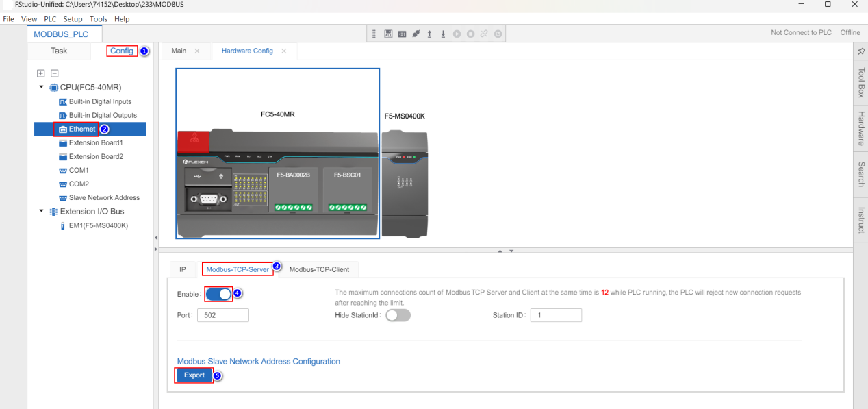Close the Hardware Config tab
This screenshot has height=409, width=868.
pyautogui.click(x=284, y=51)
